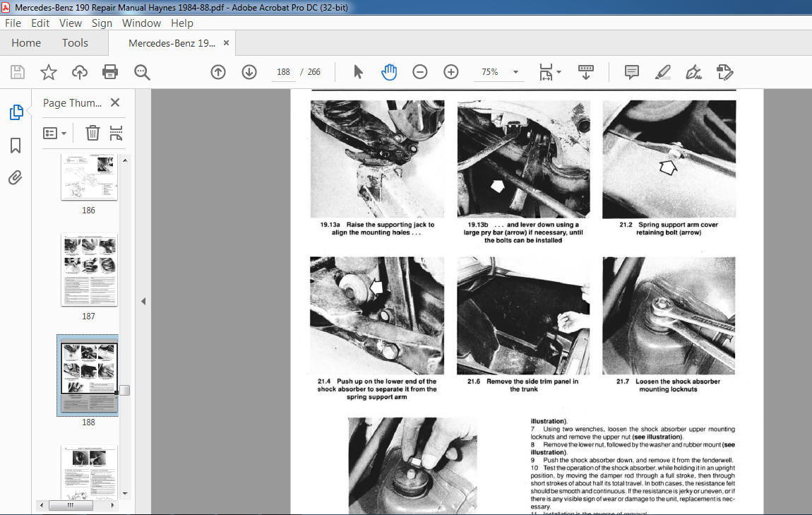Open the Window menu
The height and width of the screenshot is (515, 812).
click(141, 23)
